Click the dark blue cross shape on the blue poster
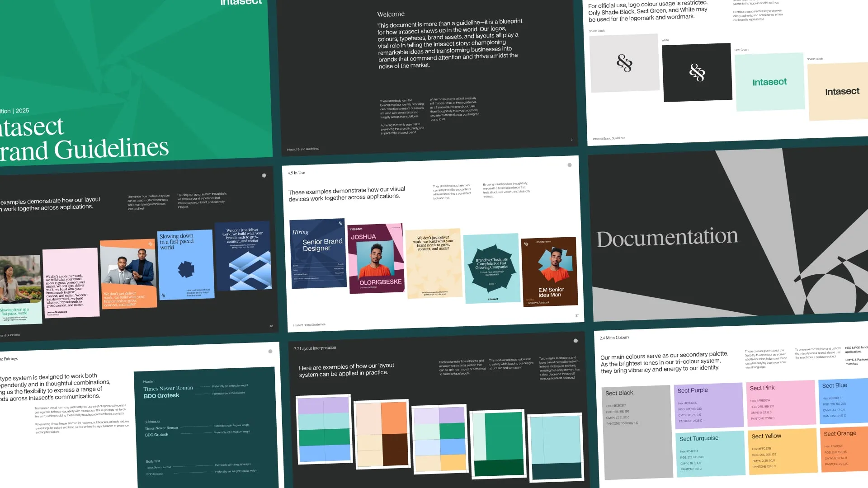This screenshot has width=868, height=488. (186, 269)
